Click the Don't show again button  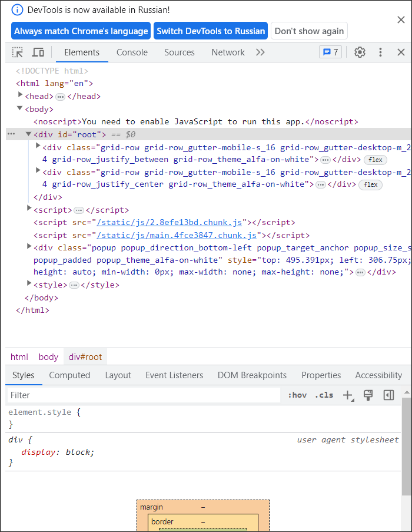[309, 31]
